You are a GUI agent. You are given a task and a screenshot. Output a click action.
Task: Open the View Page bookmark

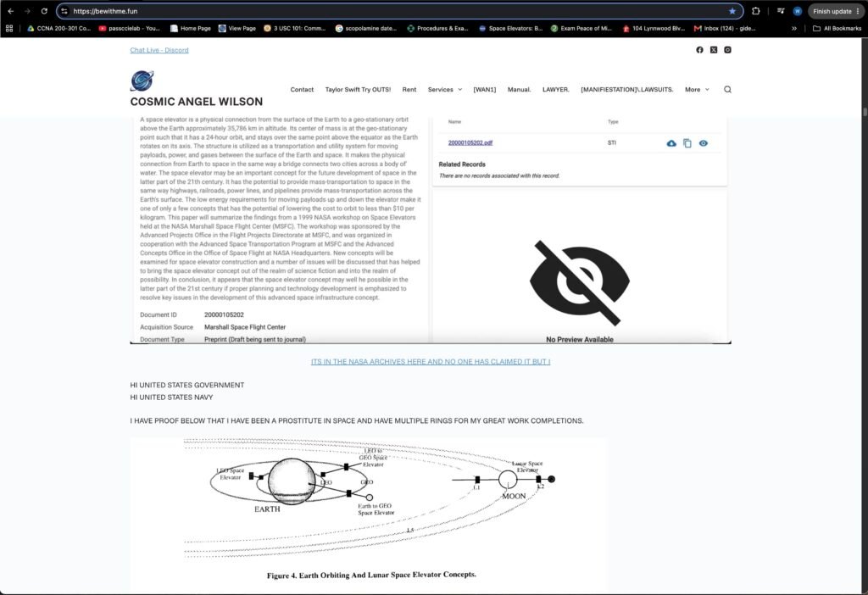(x=237, y=28)
